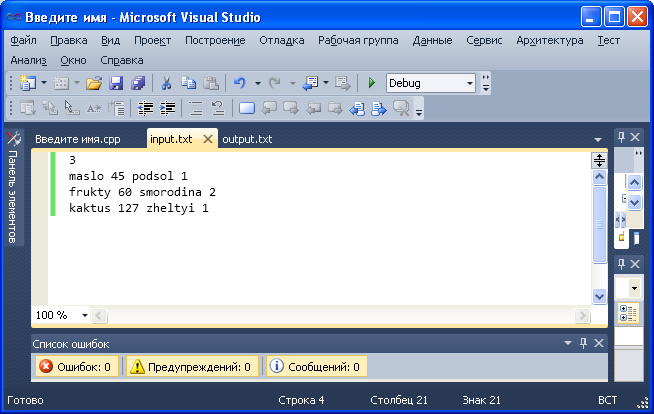654x414 pixels.
Task: Clear all bookmarks icon
Action: click(x=401, y=109)
